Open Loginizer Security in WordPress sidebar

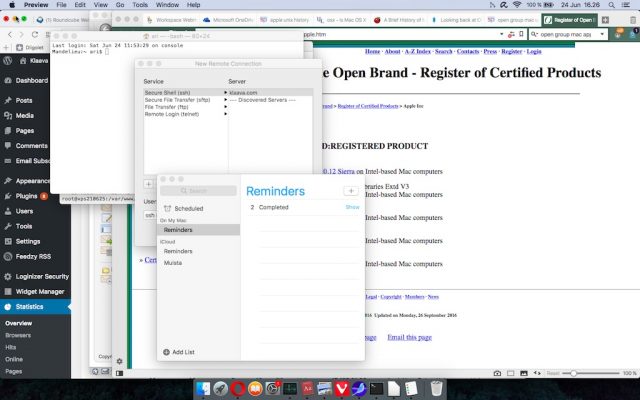click(36, 276)
